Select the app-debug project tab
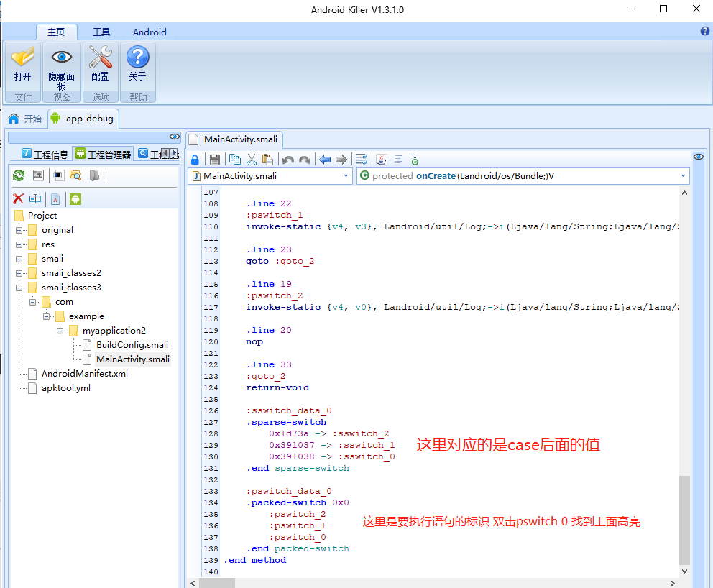The width and height of the screenshot is (713, 588). (x=83, y=119)
